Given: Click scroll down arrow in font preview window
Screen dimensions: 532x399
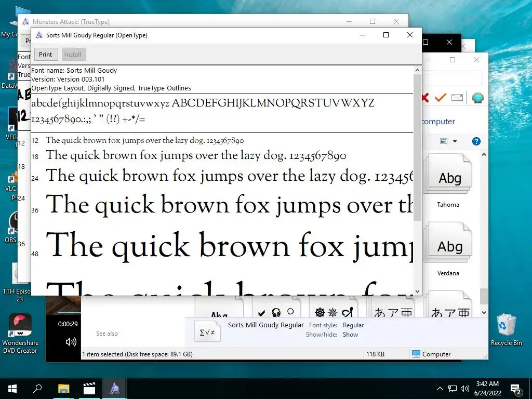Looking at the screenshot, I should click(x=417, y=291).
